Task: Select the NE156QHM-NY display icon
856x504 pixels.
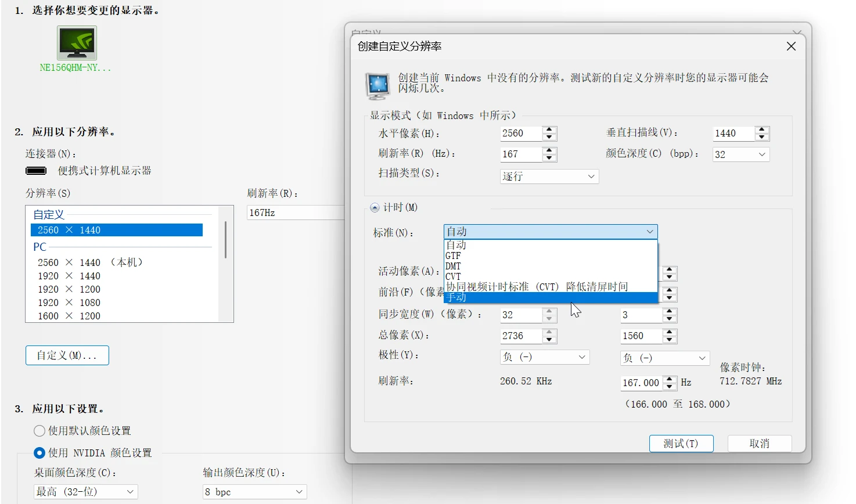Action: click(77, 44)
